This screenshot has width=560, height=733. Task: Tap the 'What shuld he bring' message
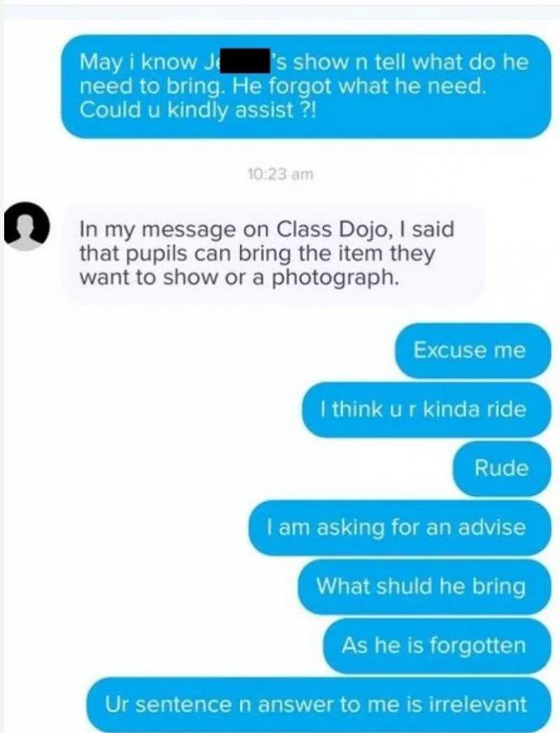pyautogui.click(x=424, y=586)
